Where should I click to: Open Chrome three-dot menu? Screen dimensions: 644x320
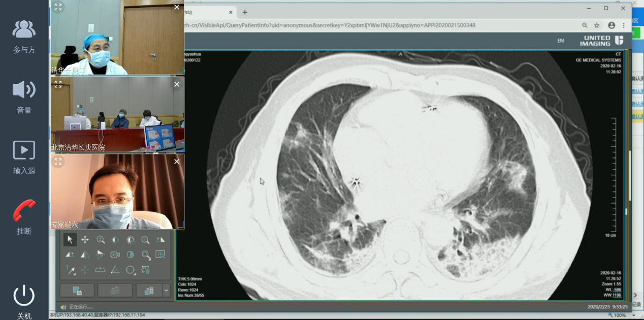point(624,25)
